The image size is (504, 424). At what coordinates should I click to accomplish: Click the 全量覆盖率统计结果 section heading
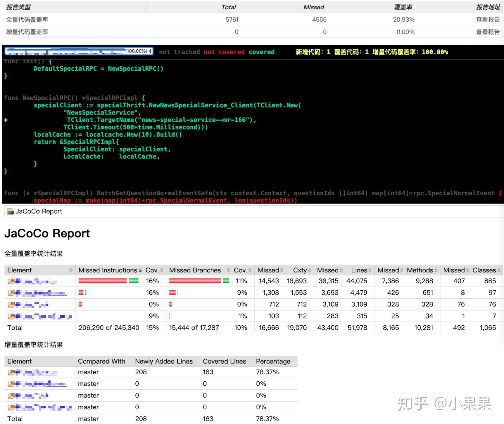(34, 253)
